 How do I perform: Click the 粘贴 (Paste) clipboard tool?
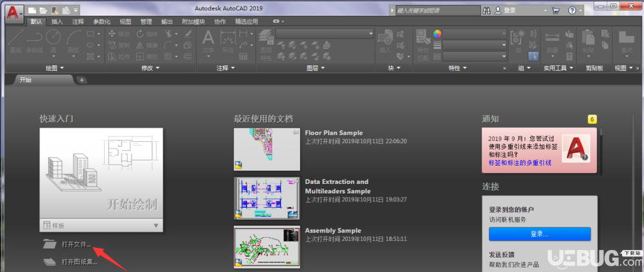point(588,42)
